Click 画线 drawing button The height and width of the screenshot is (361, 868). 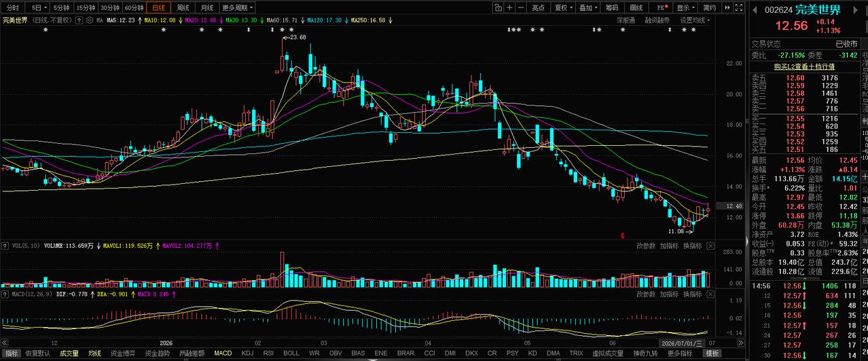636,7
